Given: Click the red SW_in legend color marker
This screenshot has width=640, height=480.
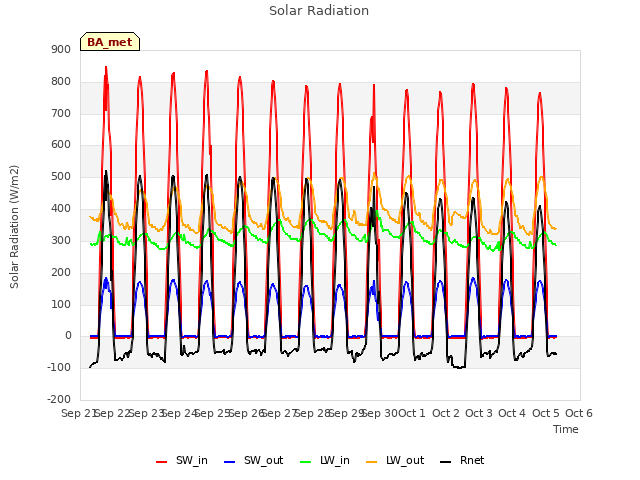Looking at the screenshot, I should tap(162, 462).
